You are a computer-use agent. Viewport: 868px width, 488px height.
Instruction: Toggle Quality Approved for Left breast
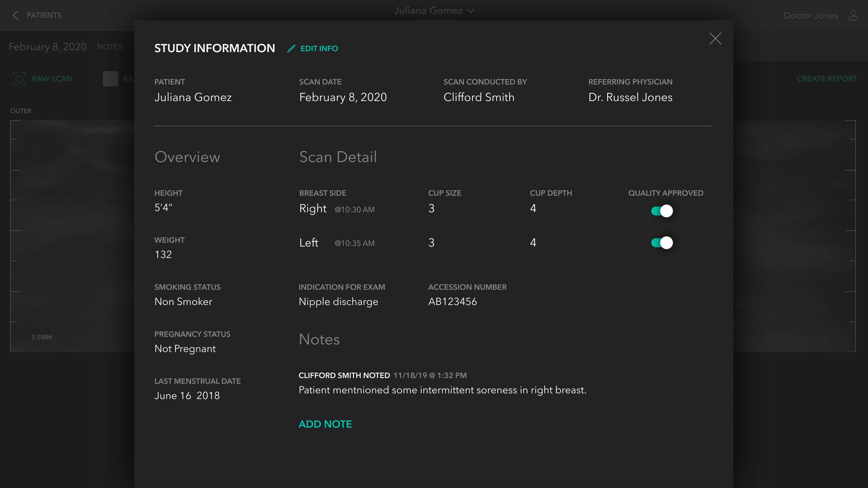tap(661, 243)
